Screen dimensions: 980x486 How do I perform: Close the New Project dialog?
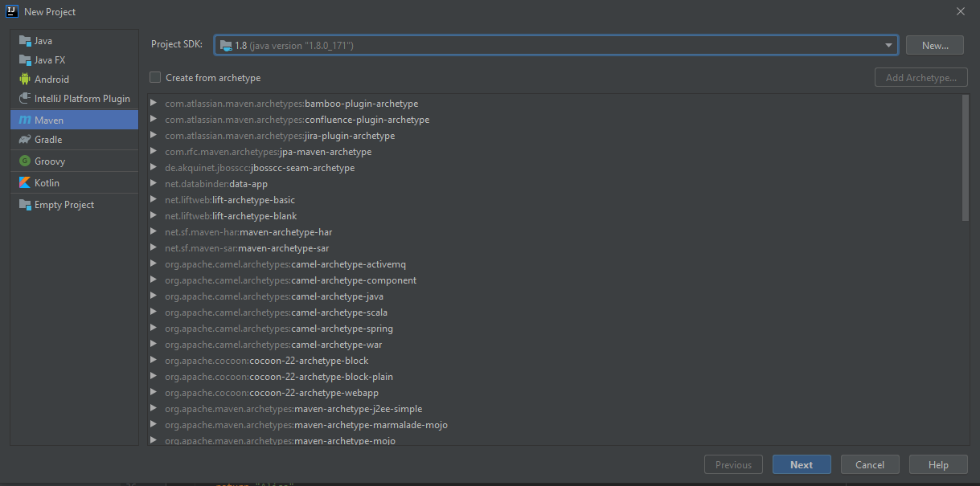pos(961,11)
